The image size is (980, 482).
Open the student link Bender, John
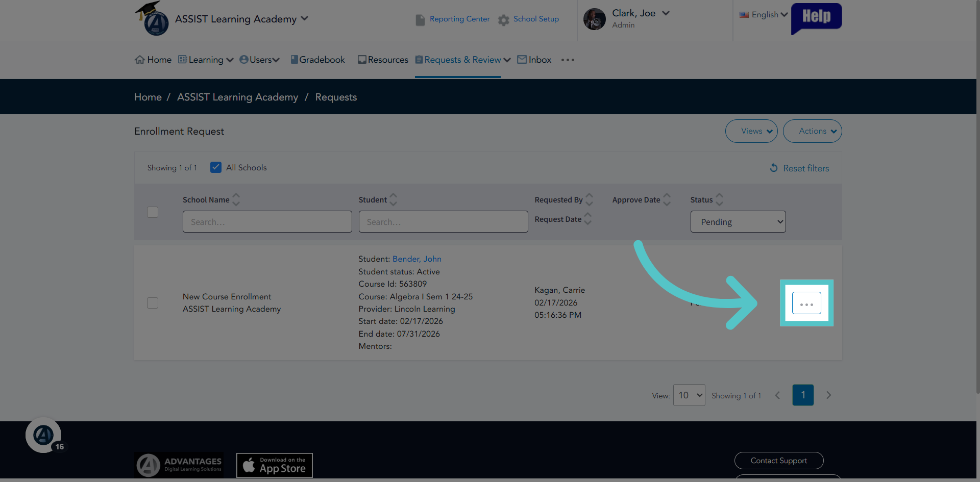417,259
